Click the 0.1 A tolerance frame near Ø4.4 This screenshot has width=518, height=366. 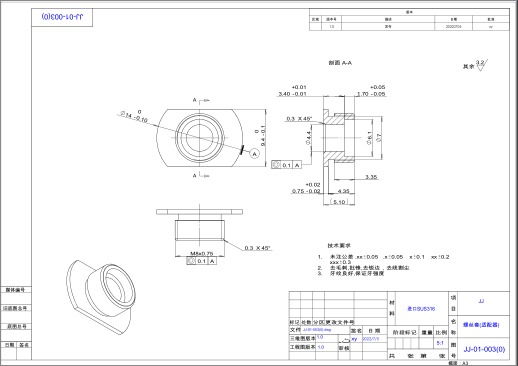tap(286, 165)
